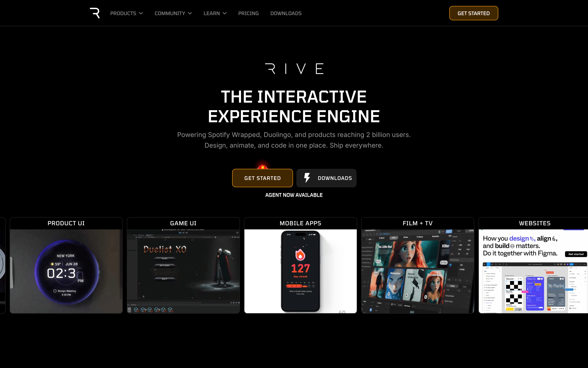Click the Rive logo in navbar
The height and width of the screenshot is (368, 588).
click(x=95, y=13)
